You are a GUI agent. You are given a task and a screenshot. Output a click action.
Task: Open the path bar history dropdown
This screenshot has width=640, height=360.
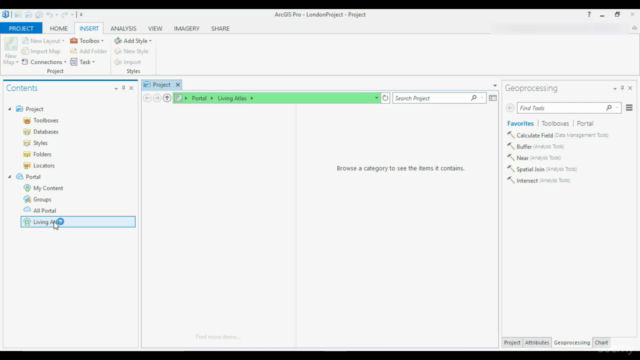(x=376, y=98)
